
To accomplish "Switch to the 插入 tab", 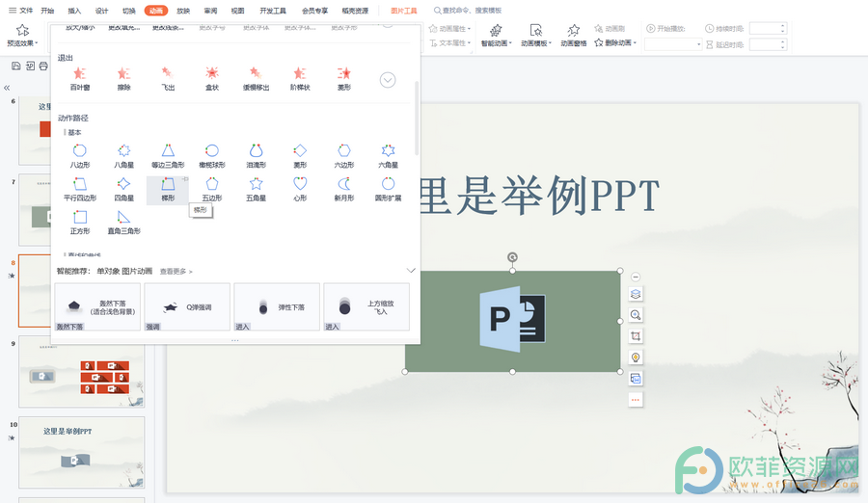I will click(74, 11).
